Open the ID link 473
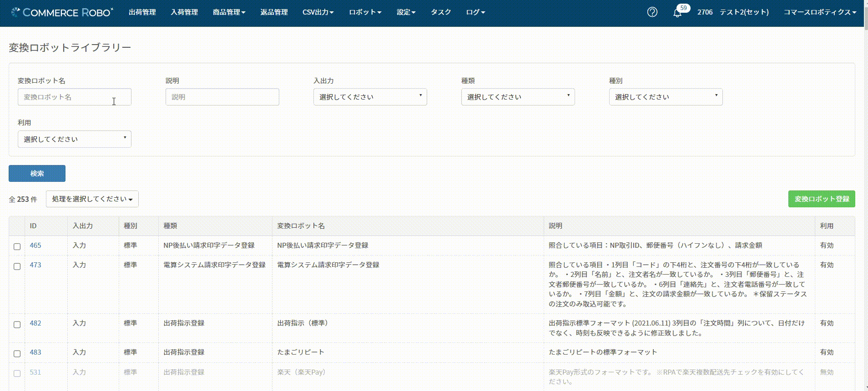 pyautogui.click(x=35, y=265)
